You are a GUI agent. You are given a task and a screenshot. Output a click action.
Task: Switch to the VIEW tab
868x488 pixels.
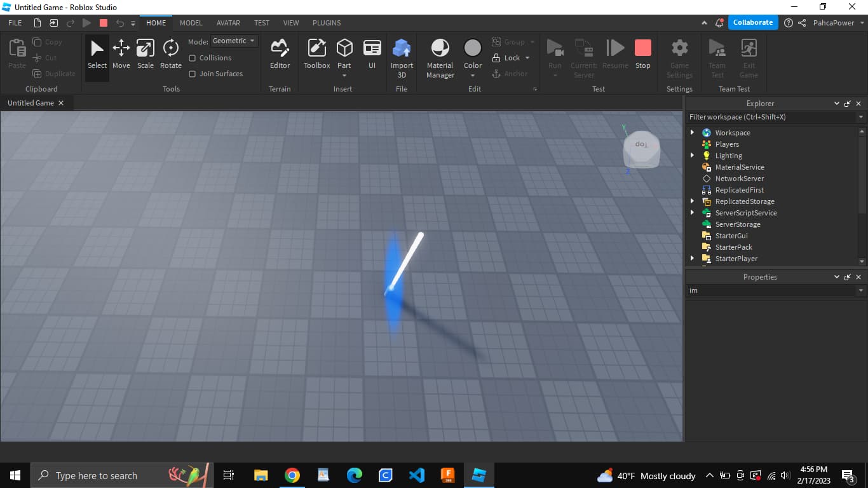291,23
